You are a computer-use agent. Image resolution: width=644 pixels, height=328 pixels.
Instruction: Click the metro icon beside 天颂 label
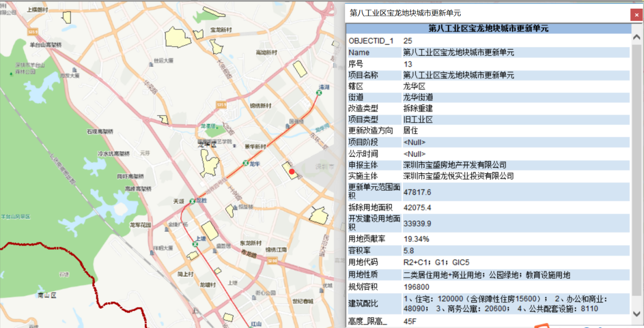pos(192,201)
